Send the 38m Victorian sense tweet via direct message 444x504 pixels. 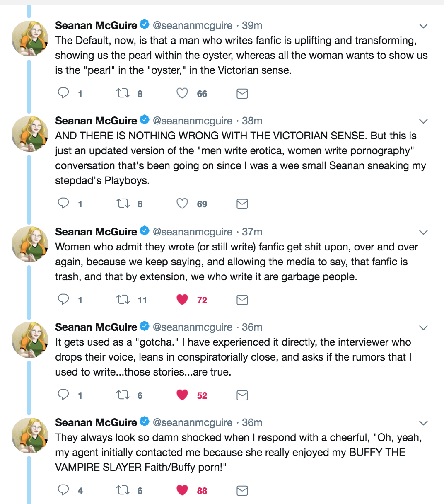pos(242,204)
